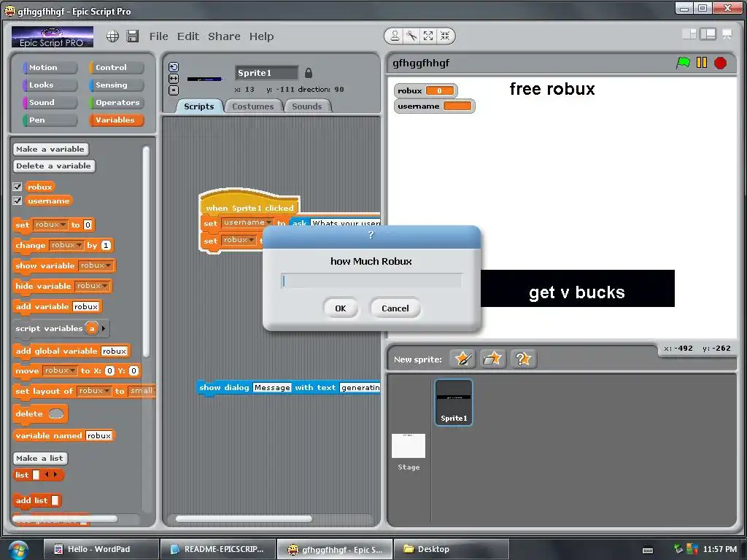Click the red stop sign button

pyautogui.click(x=720, y=63)
